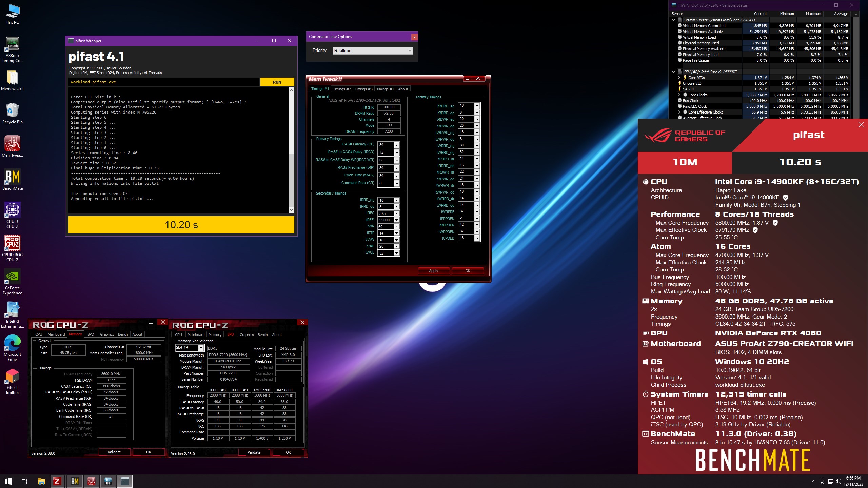The height and width of the screenshot is (488, 868).
Task: Open the red MemTweakIt shortcut icon
Action: 12,146
